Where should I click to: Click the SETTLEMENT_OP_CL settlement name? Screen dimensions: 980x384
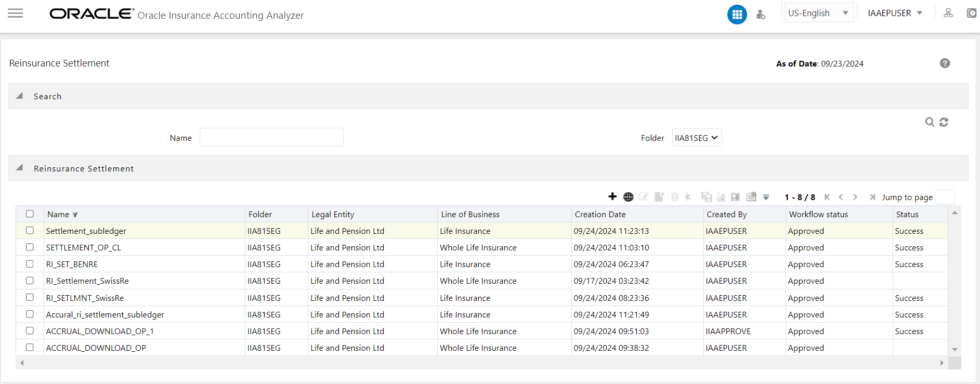(x=83, y=247)
